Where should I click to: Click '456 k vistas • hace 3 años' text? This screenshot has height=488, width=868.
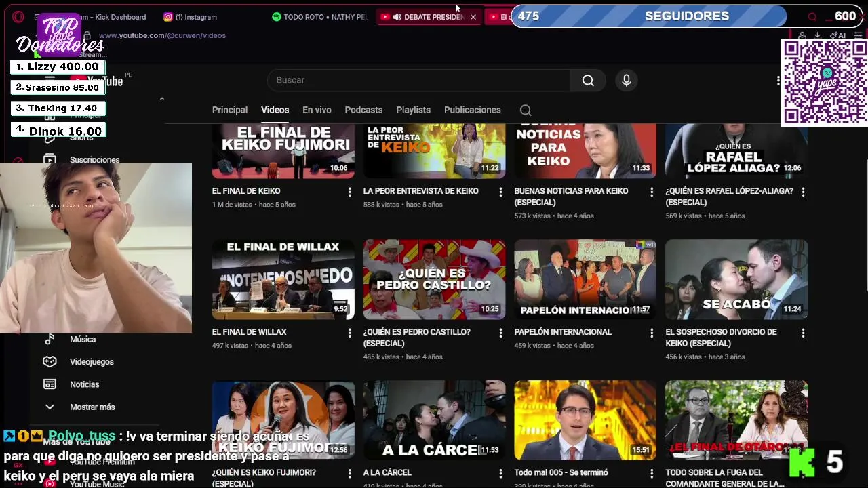pos(705,357)
